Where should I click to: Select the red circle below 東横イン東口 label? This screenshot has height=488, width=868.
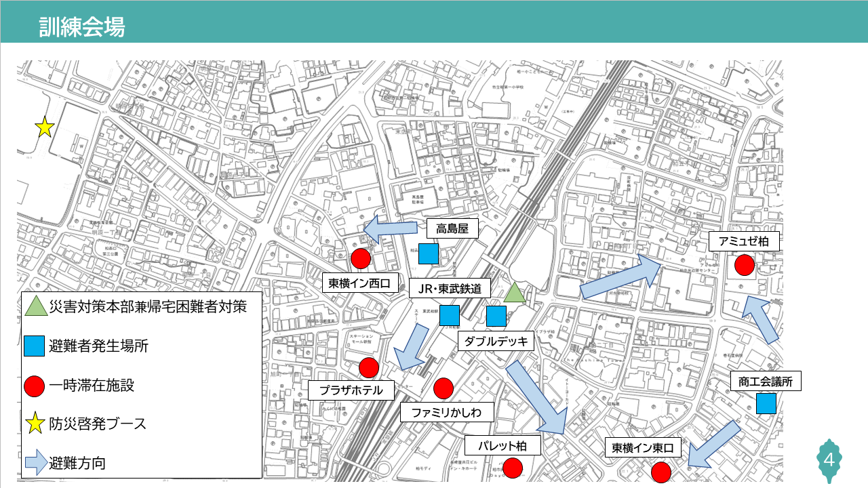660,472
